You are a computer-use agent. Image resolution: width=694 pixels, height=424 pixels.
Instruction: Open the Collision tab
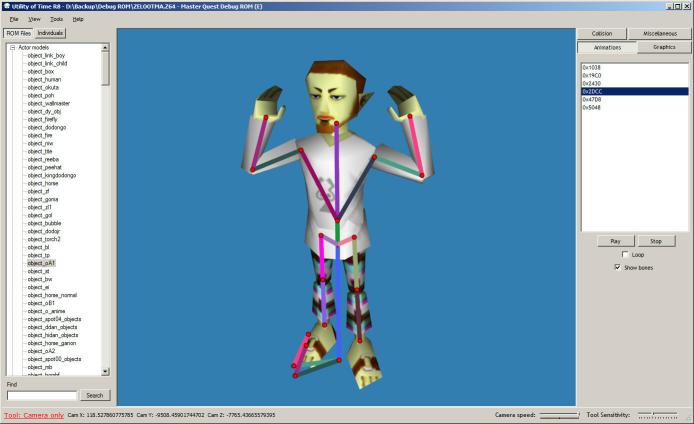pyautogui.click(x=602, y=34)
